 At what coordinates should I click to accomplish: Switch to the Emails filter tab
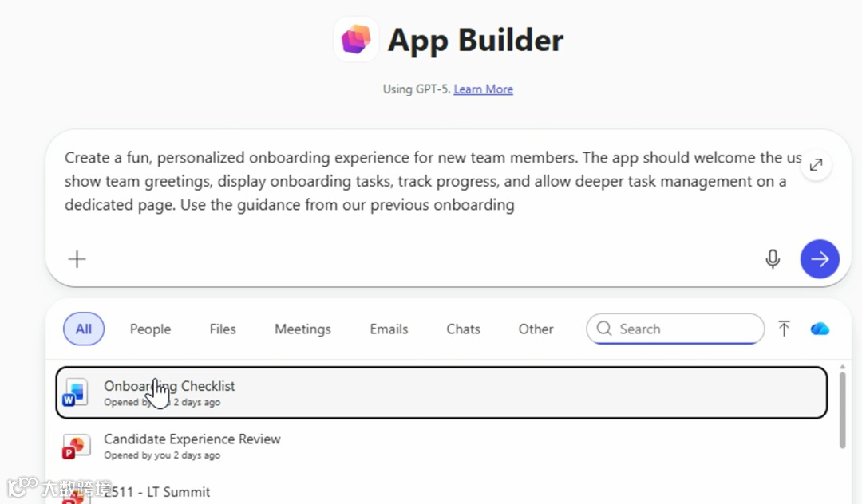(x=389, y=329)
